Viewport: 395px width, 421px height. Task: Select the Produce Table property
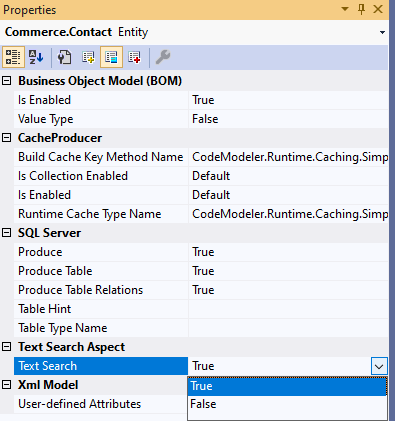[101, 271]
